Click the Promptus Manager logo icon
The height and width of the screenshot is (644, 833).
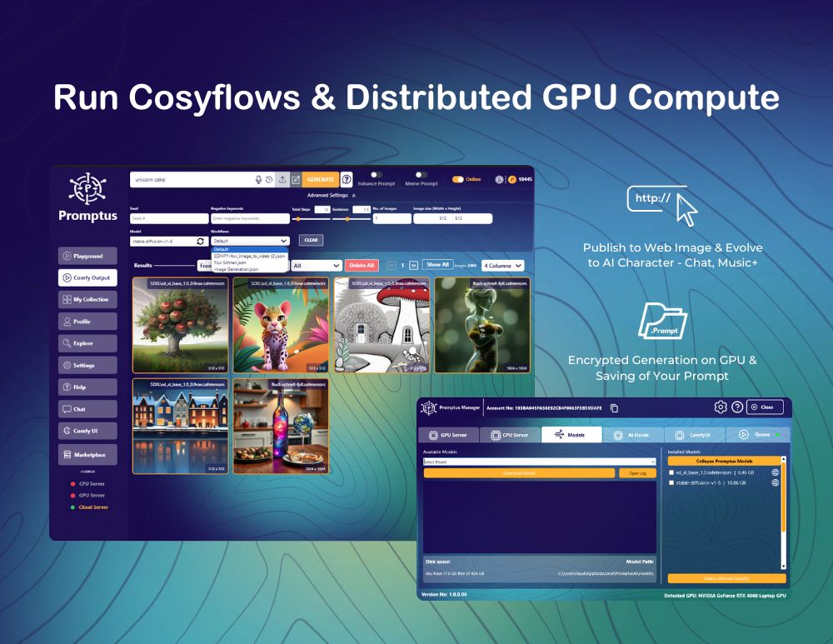429,407
